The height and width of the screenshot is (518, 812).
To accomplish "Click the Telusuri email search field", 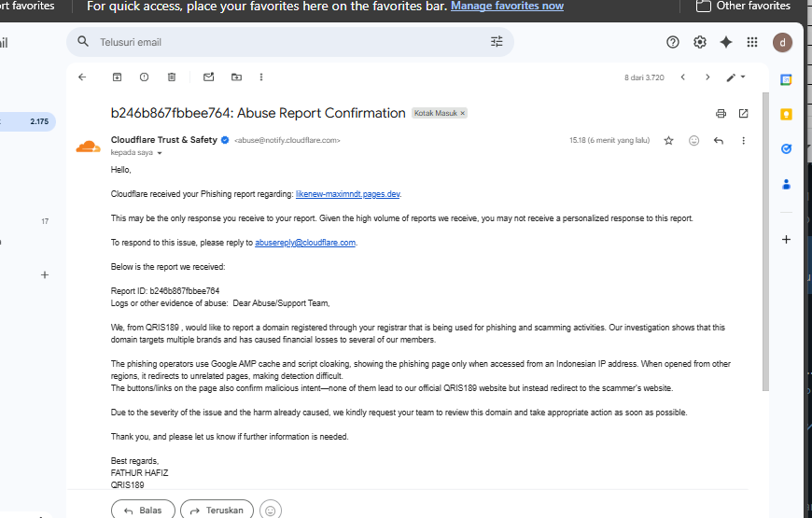I will pyautogui.click(x=290, y=42).
